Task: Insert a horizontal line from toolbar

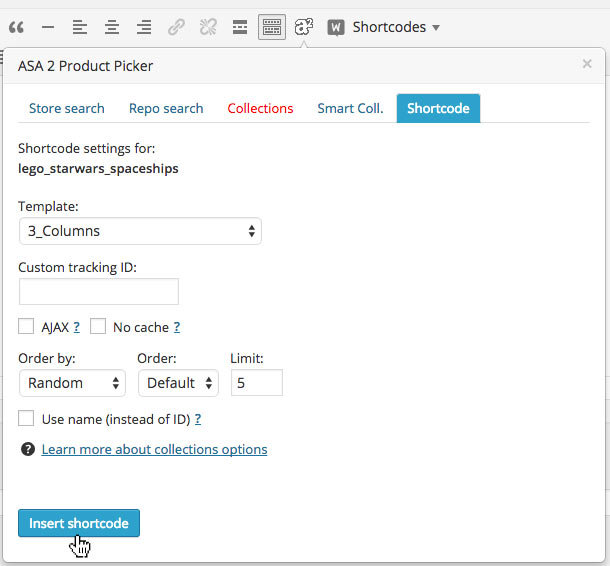Action: pyautogui.click(x=48, y=27)
